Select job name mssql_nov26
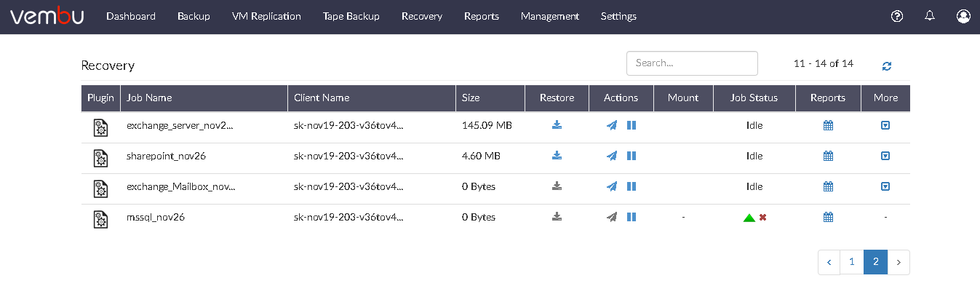Screen dimensions: 980x305 pyautogui.click(x=156, y=217)
